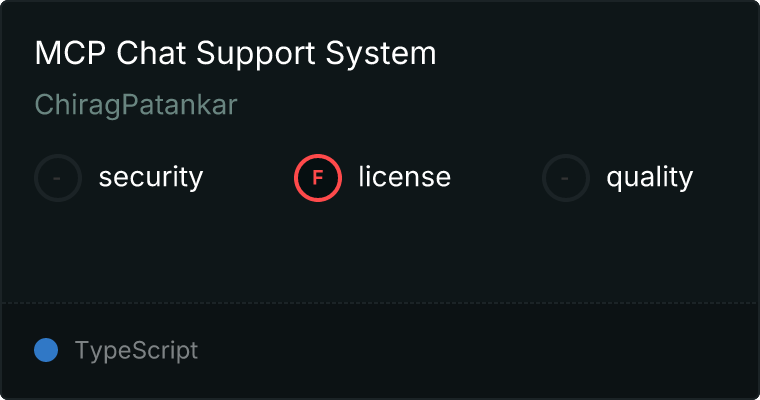Click the empty card body below the badges
This screenshot has width=760, height=400.
pyautogui.click(x=380, y=250)
